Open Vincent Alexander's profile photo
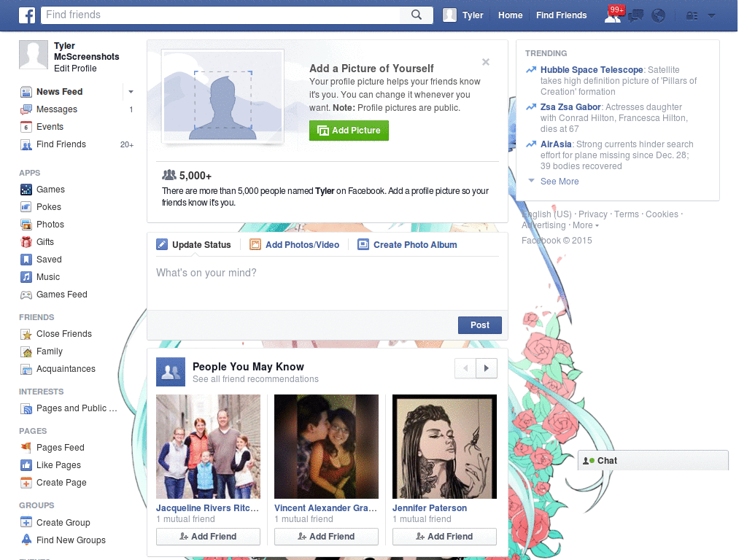Viewport: 747px width, 560px height. (326, 447)
